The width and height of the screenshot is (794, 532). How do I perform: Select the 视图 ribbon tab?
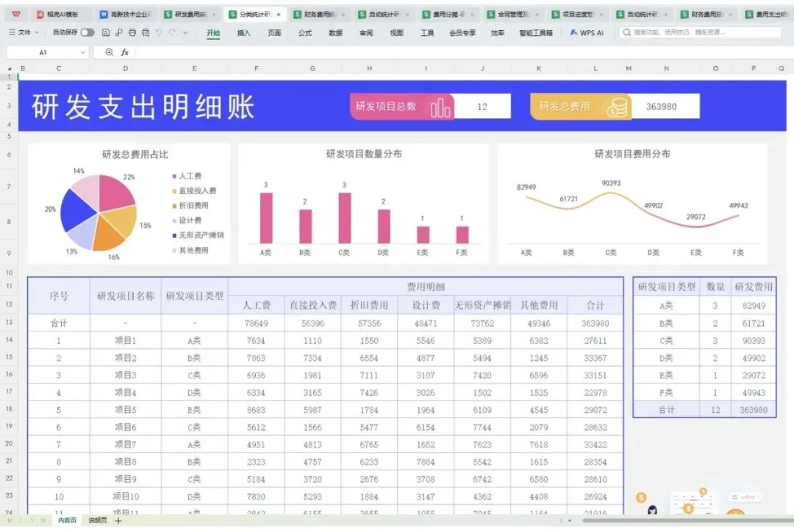click(396, 33)
